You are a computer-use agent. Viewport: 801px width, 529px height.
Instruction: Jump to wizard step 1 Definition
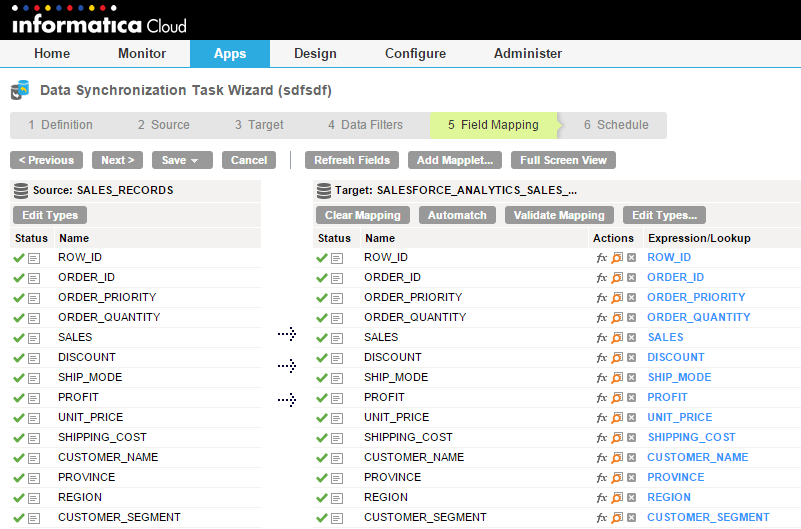point(60,125)
